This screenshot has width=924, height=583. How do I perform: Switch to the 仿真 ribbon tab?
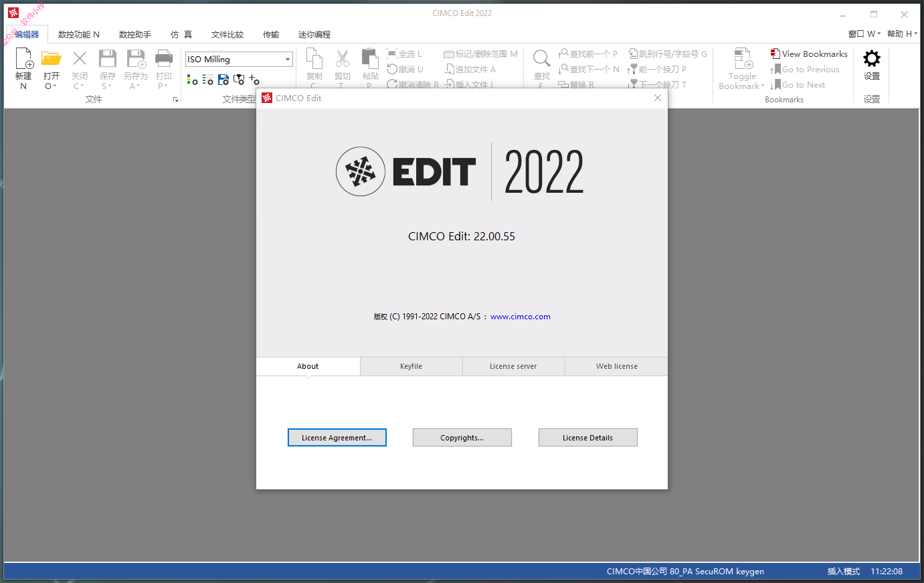pyautogui.click(x=181, y=34)
